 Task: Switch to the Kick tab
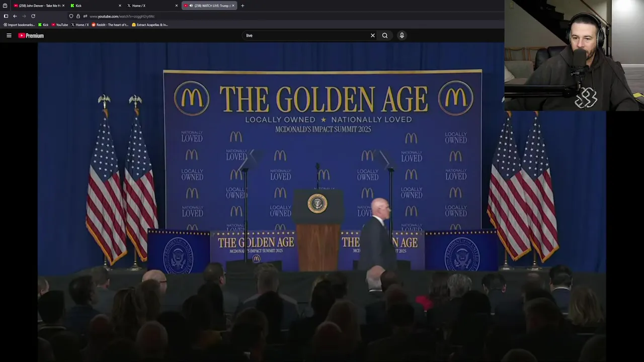point(95,6)
